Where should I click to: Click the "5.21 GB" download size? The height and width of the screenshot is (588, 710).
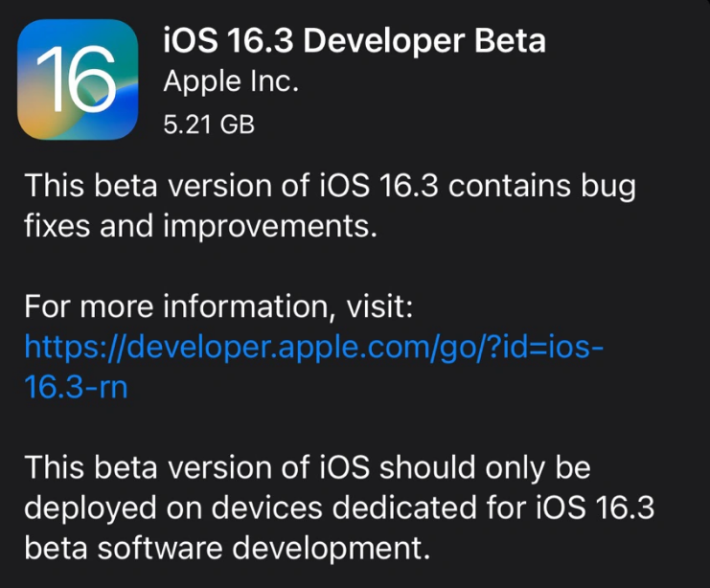coord(209,124)
